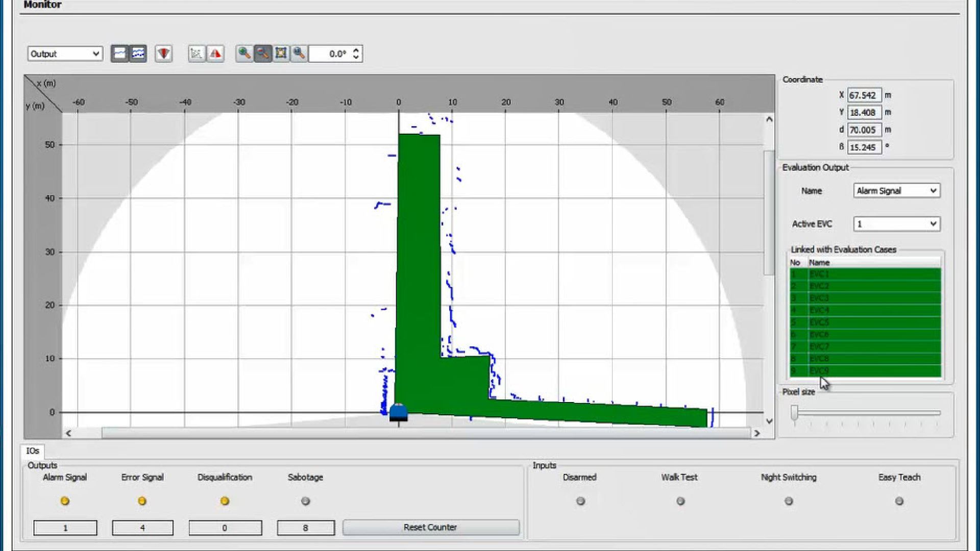This screenshot has width=980, height=551.
Task: Click the fit-to-view frame icon
Action: pyautogui.click(x=281, y=54)
